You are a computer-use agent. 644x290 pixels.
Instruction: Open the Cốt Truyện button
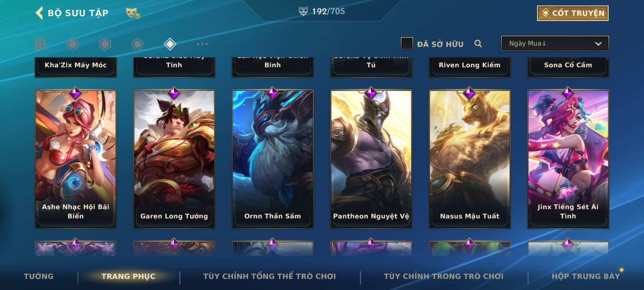tap(573, 13)
